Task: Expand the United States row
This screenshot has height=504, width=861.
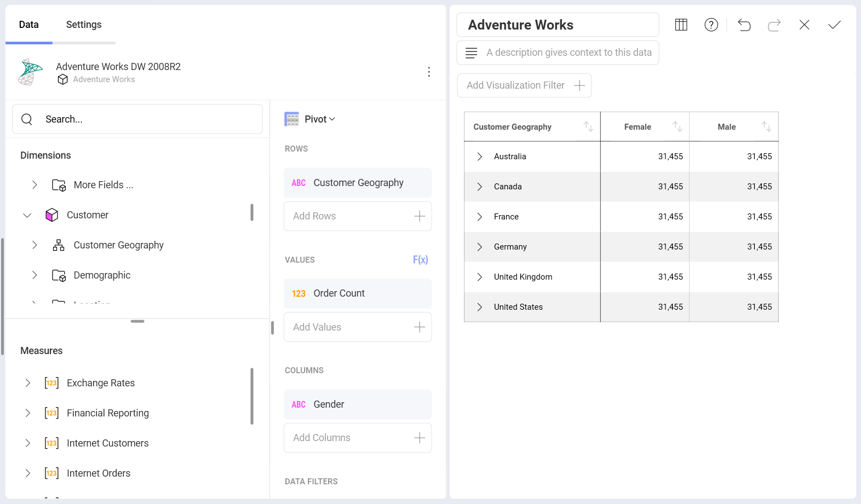Action: (x=480, y=307)
